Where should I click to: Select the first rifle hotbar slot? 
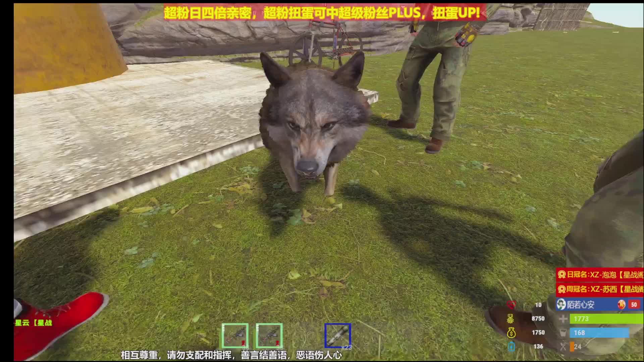click(235, 336)
